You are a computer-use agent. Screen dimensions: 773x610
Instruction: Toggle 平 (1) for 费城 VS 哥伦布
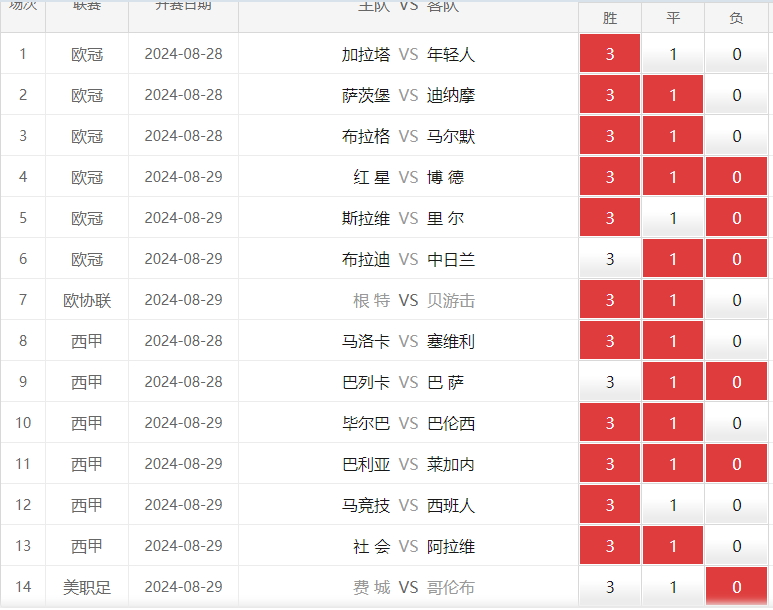673,585
